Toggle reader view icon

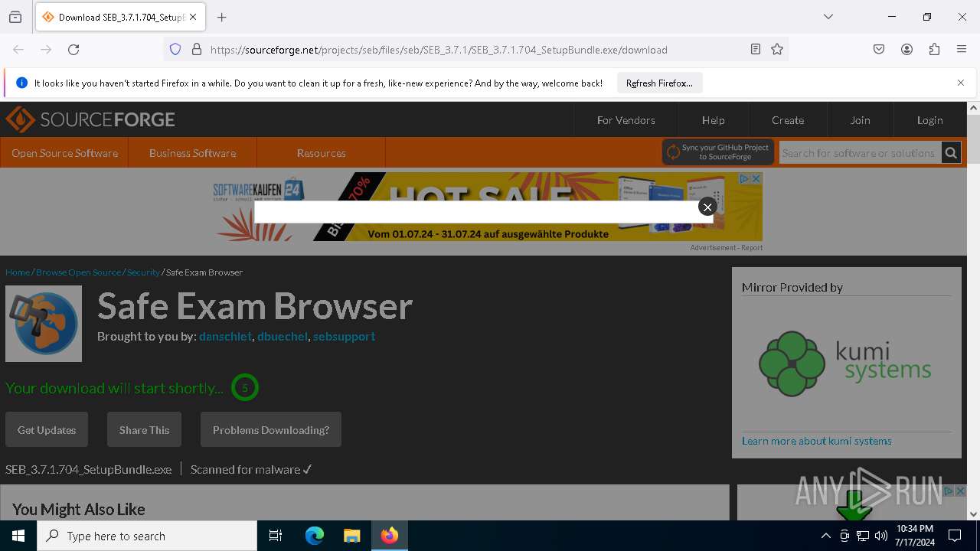pos(756,50)
